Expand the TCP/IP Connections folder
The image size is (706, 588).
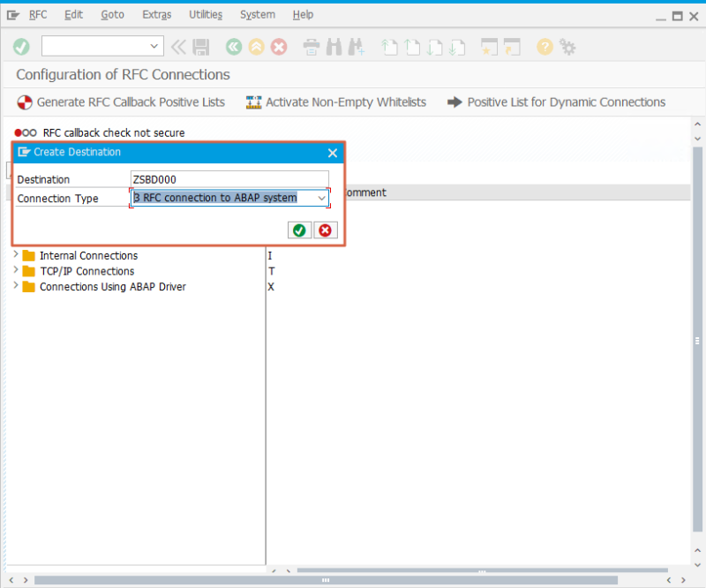coord(16,270)
